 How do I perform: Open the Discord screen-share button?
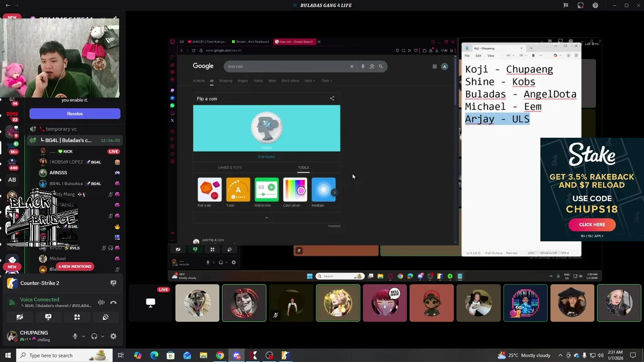(48, 317)
